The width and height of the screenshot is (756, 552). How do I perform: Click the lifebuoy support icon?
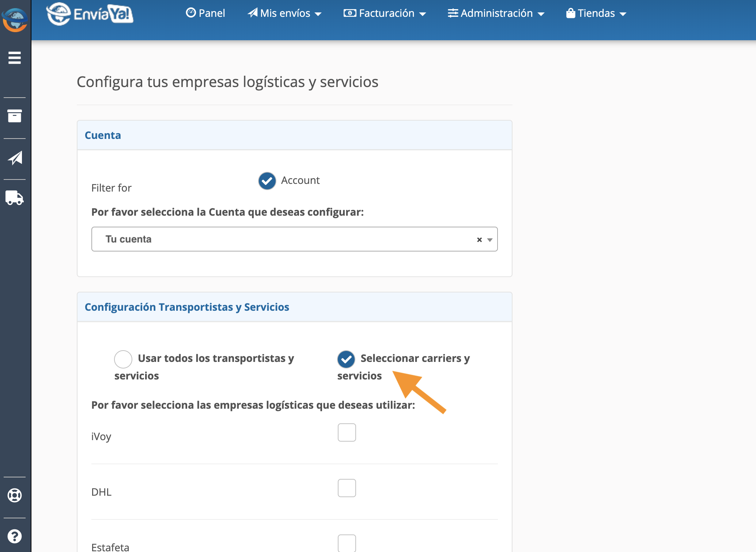(x=15, y=495)
